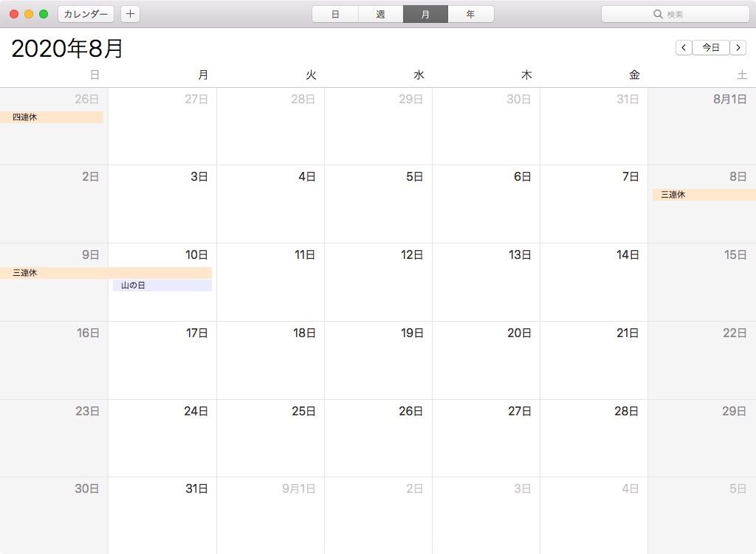
Task: Select the 23日 Sunday cell
Action: tap(54, 438)
